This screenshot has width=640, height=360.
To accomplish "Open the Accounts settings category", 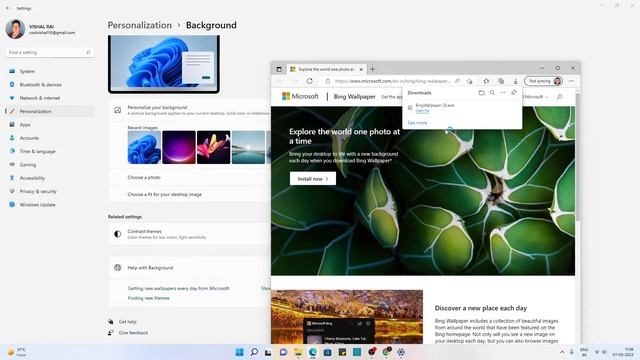I will point(29,138).
